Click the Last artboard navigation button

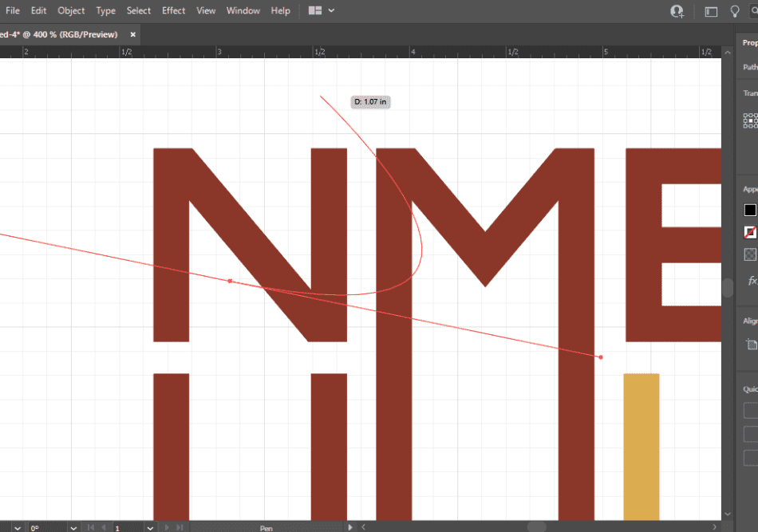click(x=180, y=528)
